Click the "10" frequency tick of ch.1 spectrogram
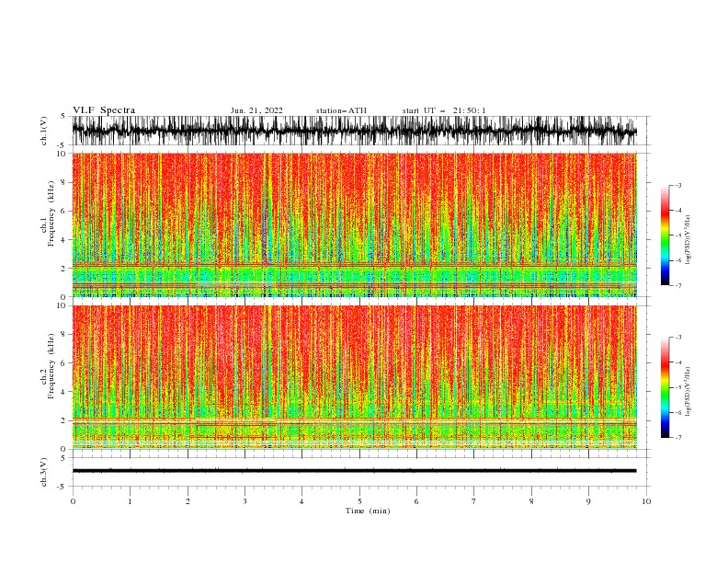 pos(63,154)
